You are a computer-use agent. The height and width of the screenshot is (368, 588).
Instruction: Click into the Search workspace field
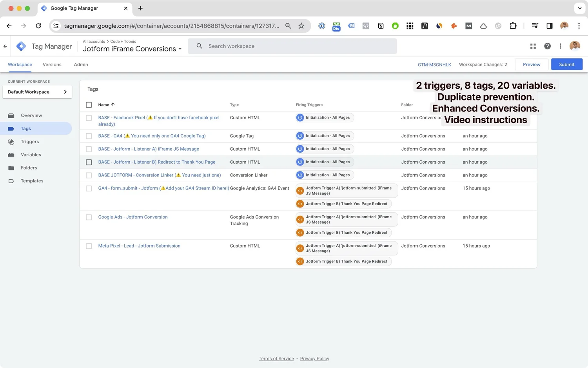coord(292,46)
